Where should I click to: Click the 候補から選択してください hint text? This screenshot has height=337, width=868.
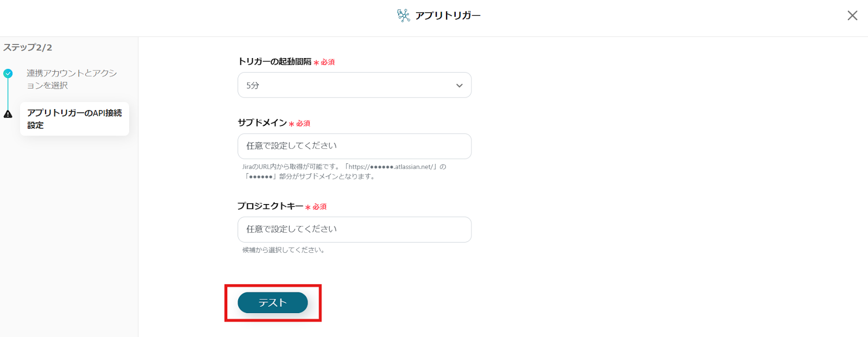point(283,250)
